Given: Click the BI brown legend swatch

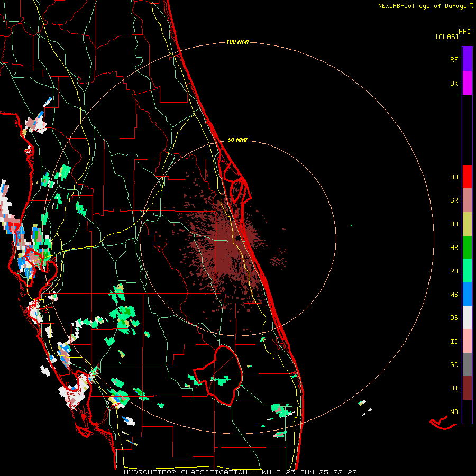Looking at the screenshot, I should [x=467, y=388].
